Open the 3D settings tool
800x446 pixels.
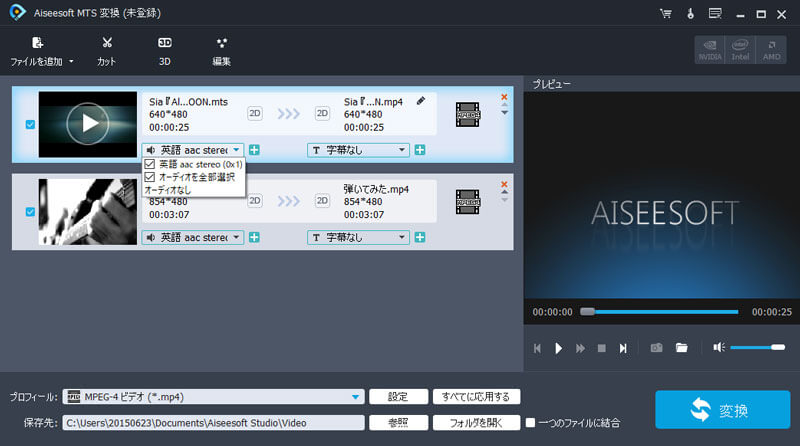point(164,50)
